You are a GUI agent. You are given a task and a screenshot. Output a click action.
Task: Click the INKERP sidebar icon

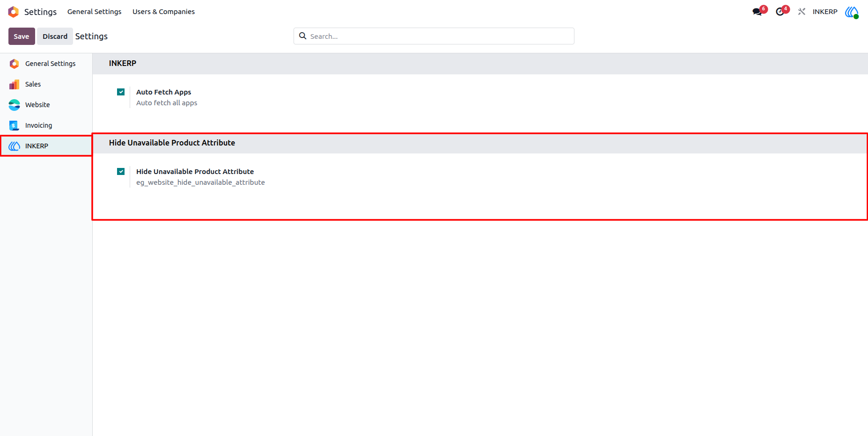tap(15, 146)
